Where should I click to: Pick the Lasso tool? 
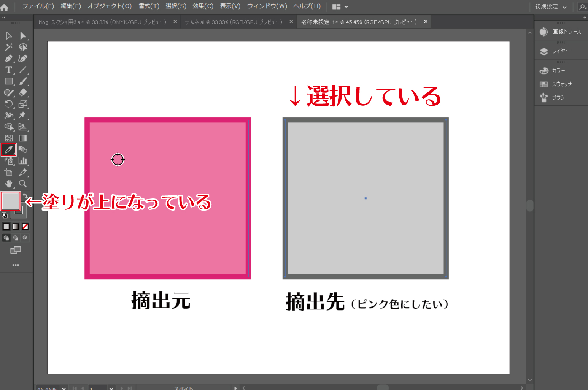[23, 47]
